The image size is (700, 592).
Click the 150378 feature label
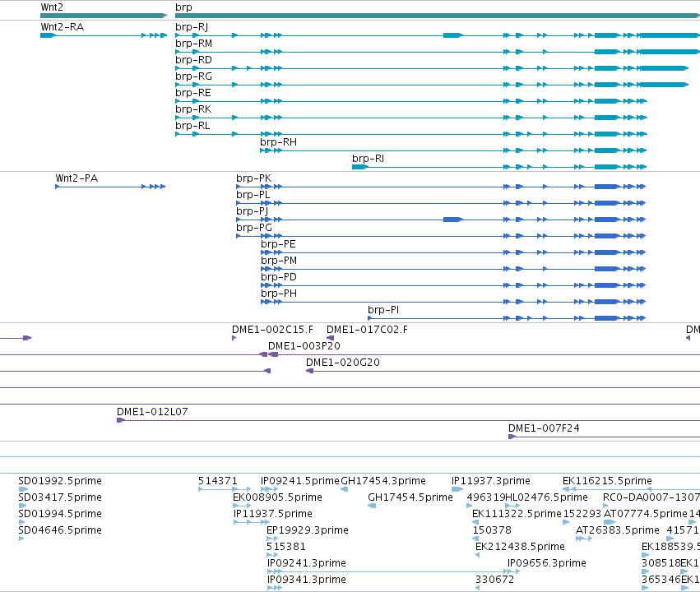click(x=492, y=530)
